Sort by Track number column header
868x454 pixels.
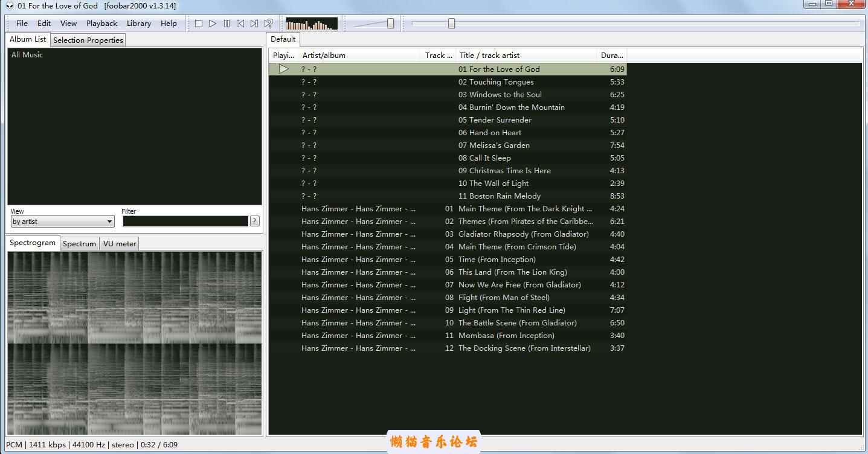click(439, 56)
